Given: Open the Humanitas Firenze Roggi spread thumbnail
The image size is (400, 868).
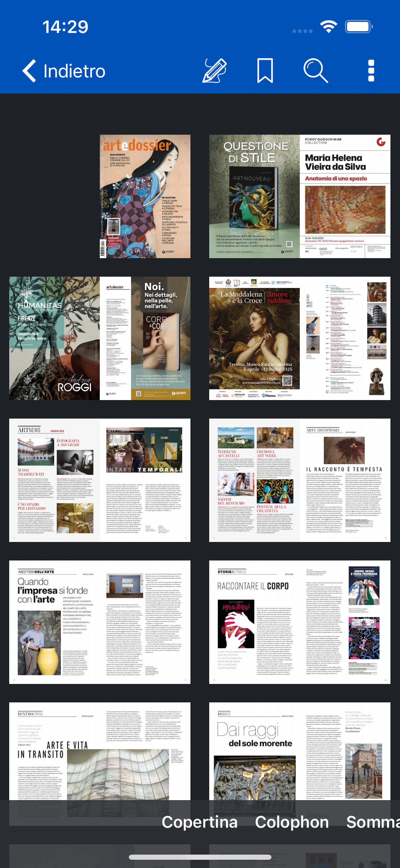Looking at the screenshot, I should click(x=100, y=338).
